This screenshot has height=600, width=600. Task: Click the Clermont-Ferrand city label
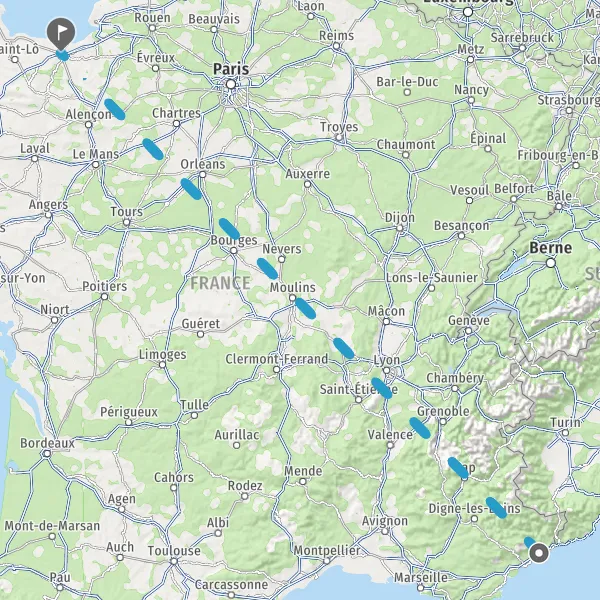pyautogui.click(x=277, y=359)
